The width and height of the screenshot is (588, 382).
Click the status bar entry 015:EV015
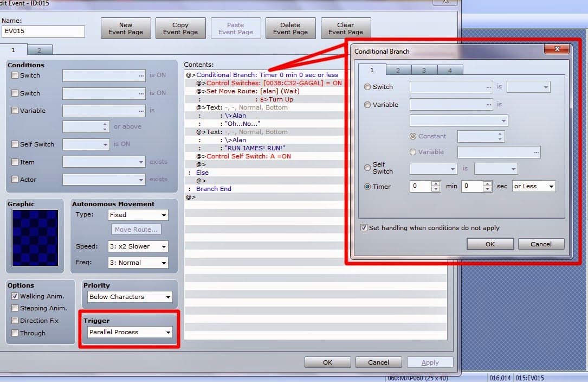(x=529, y=378)
